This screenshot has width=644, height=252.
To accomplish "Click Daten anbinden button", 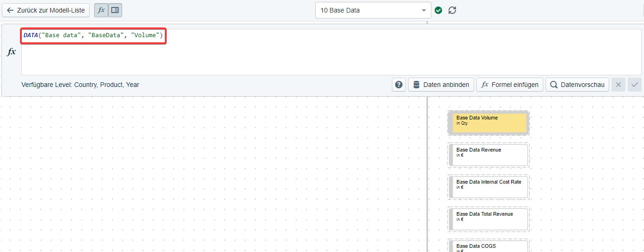I will pos(441,85).
